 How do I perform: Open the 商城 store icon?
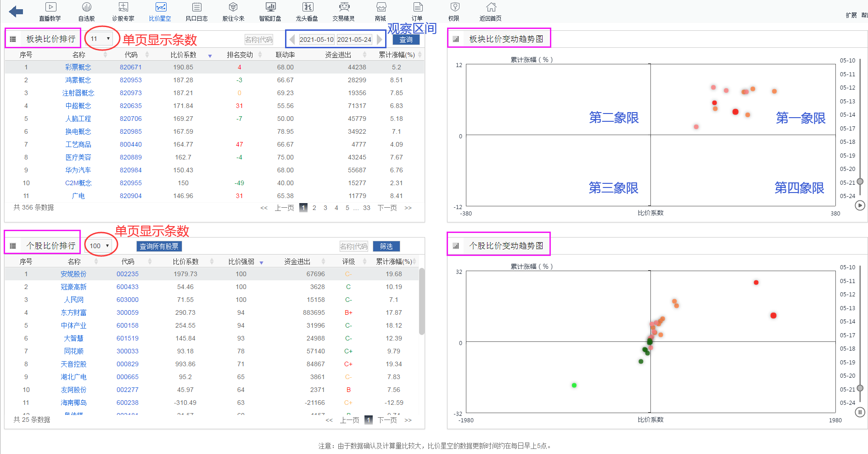(x=381, y=7)
